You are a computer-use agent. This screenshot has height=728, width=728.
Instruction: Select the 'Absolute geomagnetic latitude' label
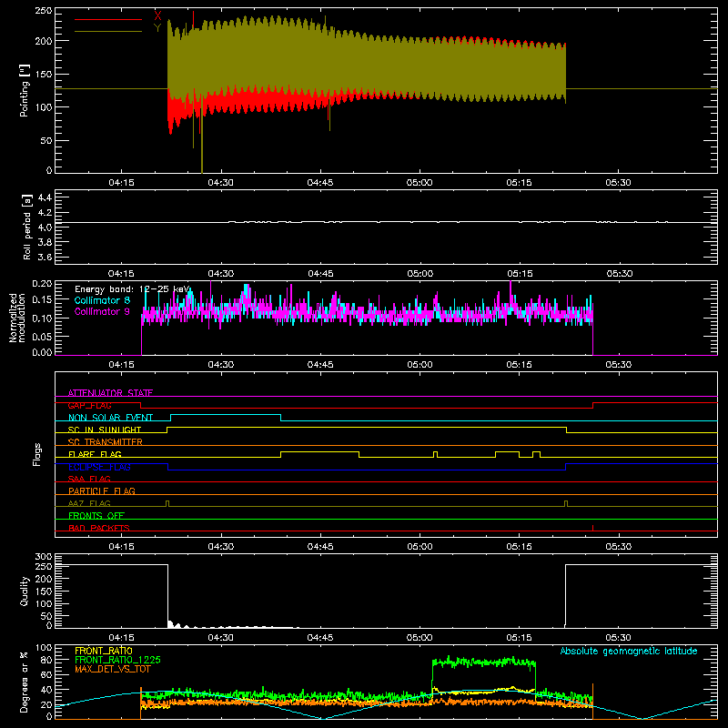tap(629, 651)
